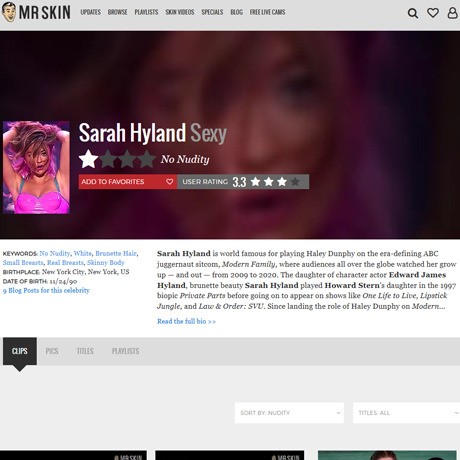Click the No Nudity keyword link
The image size is (460, 460).
click(x=55, y=253)
